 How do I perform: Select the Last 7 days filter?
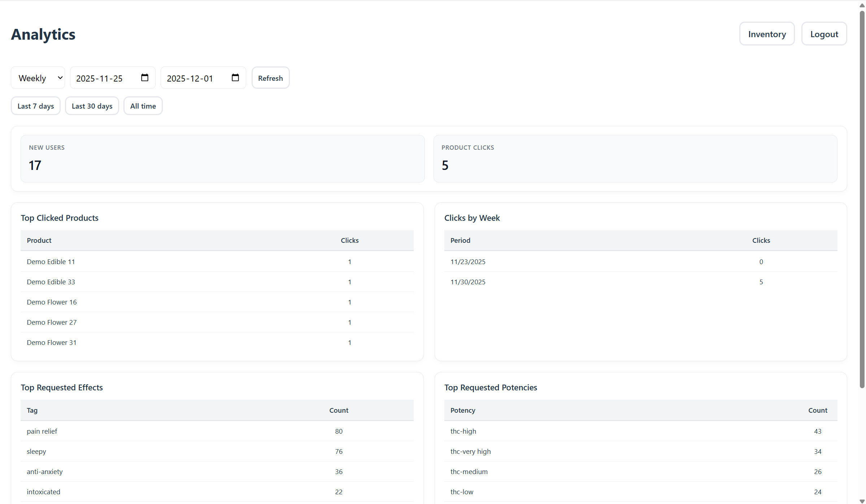point(35,106)
